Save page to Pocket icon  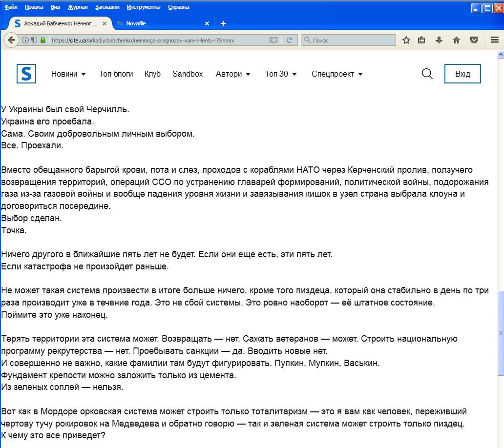474,40
